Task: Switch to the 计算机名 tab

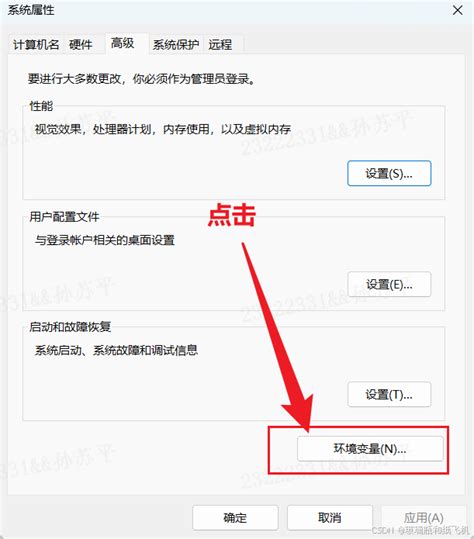Action: click(x=36, y=45)
